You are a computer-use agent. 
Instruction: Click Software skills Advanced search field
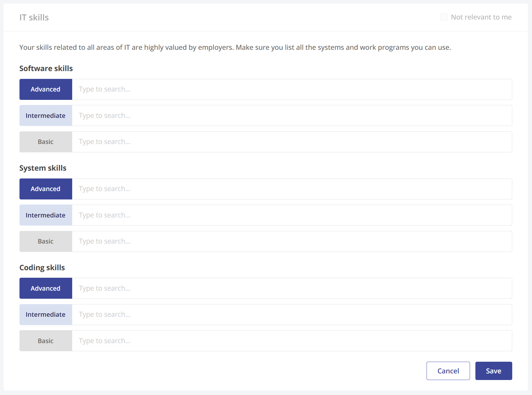coord(292,89)
